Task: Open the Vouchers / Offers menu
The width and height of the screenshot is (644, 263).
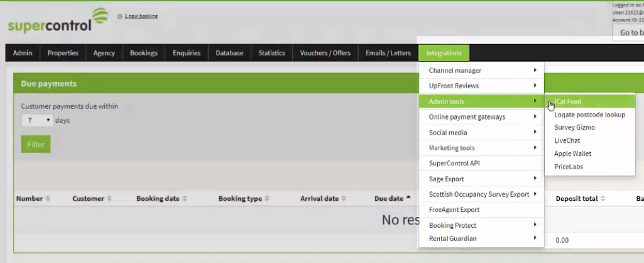Action: click(325, 53)
